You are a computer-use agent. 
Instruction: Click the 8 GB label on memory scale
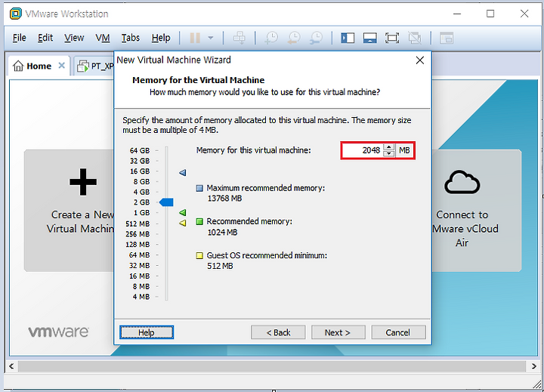coord(141,182)
